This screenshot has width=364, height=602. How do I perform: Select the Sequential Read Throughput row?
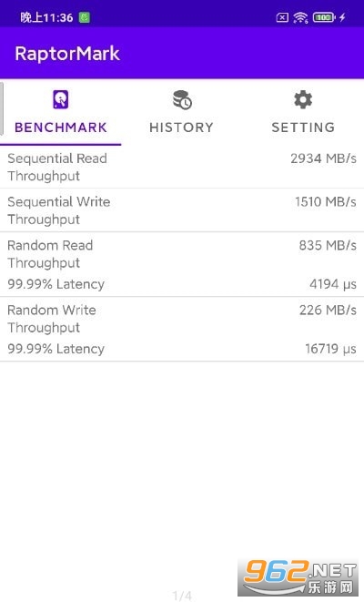[182, 167]
